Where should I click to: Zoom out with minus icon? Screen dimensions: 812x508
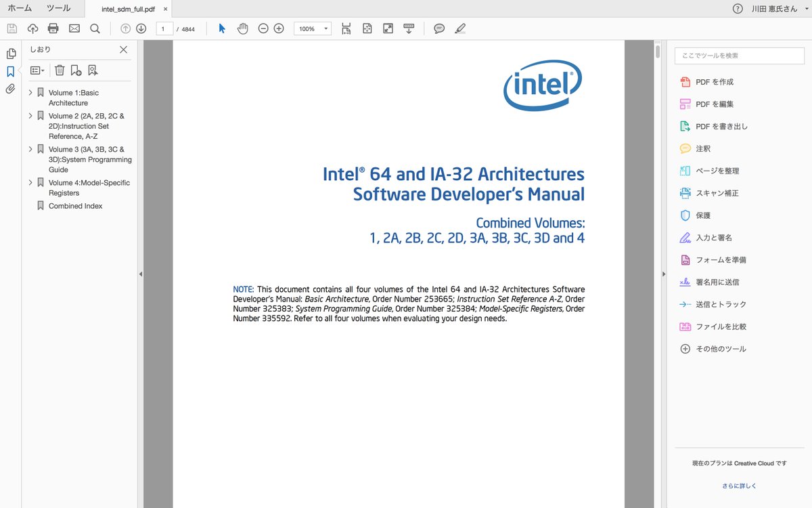pyautogui.click(x=263, y=28)
